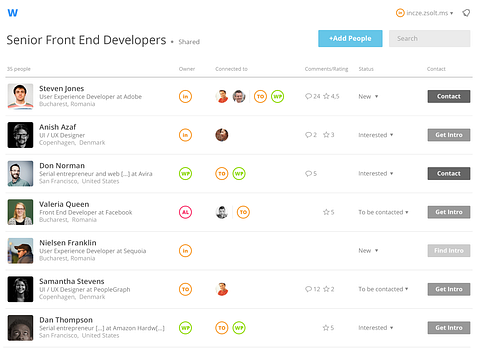The height and width of the screenshot is (360, 480).
Task: Click the star rating icon for Anish Azaf
Action: (x=326, y=135)
